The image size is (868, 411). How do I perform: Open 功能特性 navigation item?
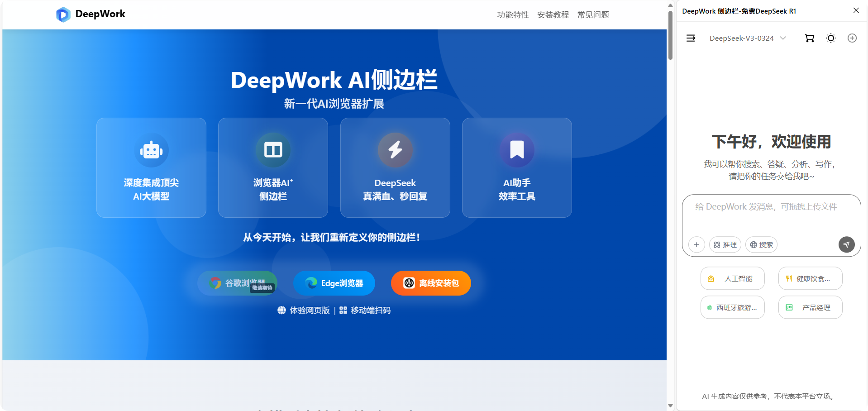point(513,15)
